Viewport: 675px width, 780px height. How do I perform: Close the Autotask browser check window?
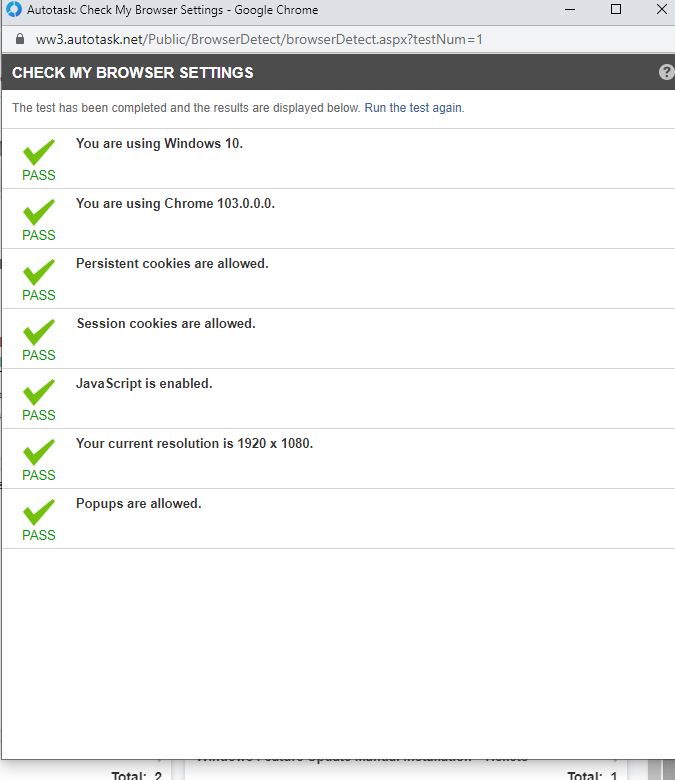(x=661, y=10)
